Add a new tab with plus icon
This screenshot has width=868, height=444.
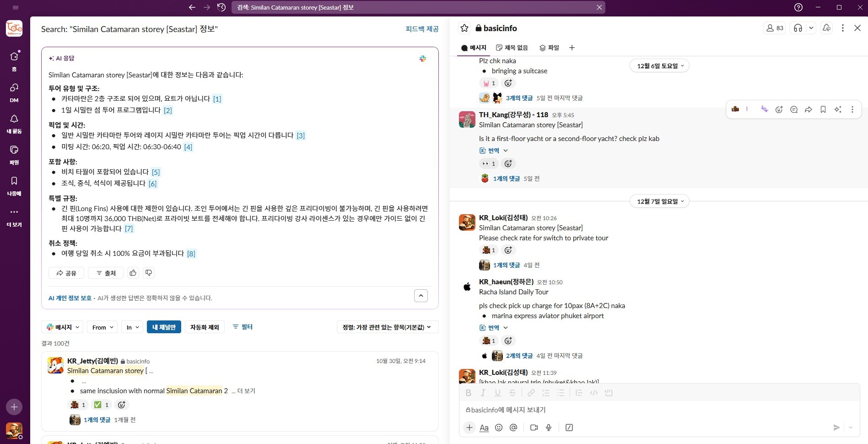tap(571, 48)
